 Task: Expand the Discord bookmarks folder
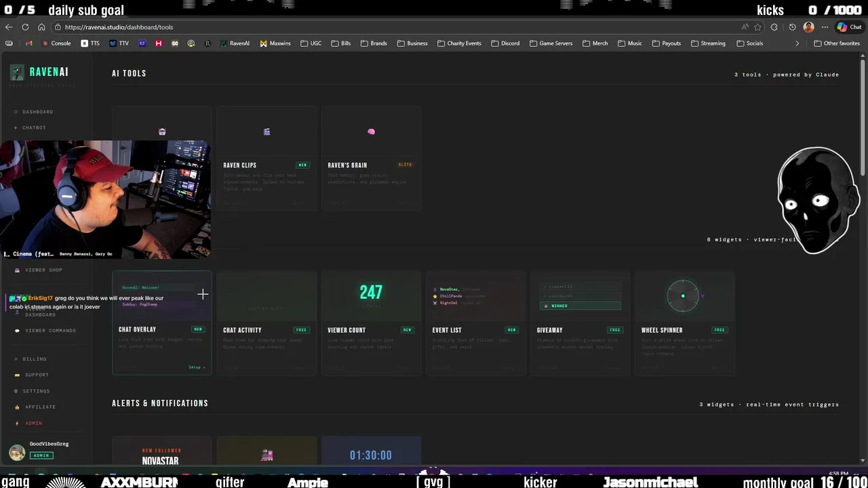505,43
